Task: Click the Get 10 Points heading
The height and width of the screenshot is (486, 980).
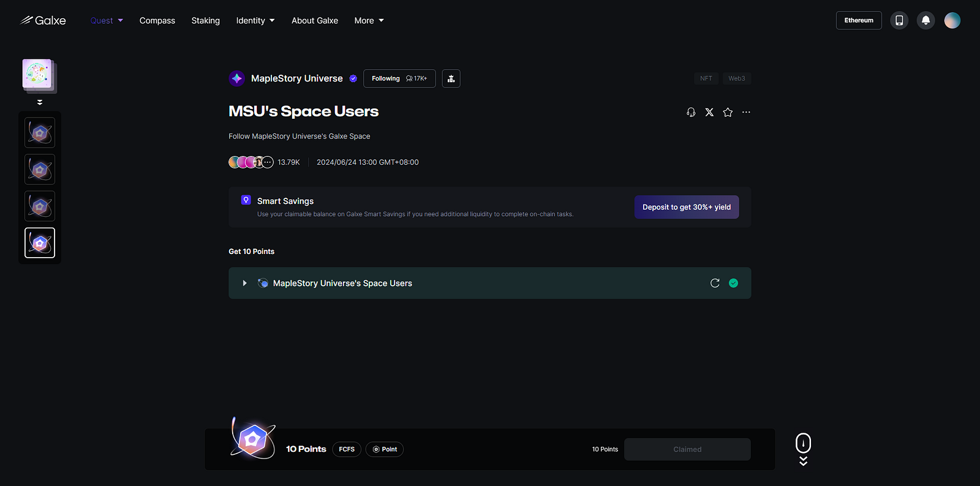Action: point(252,252)
